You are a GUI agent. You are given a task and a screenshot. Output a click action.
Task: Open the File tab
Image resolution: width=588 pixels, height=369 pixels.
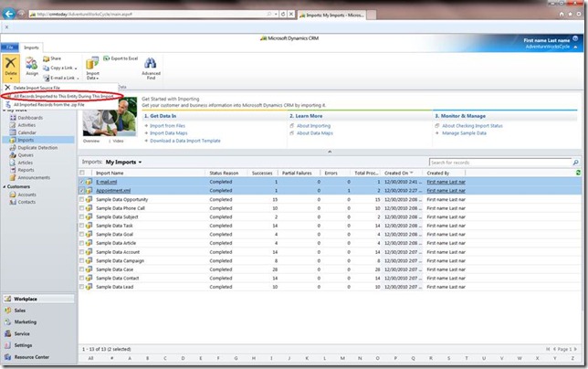coord(9,47)
